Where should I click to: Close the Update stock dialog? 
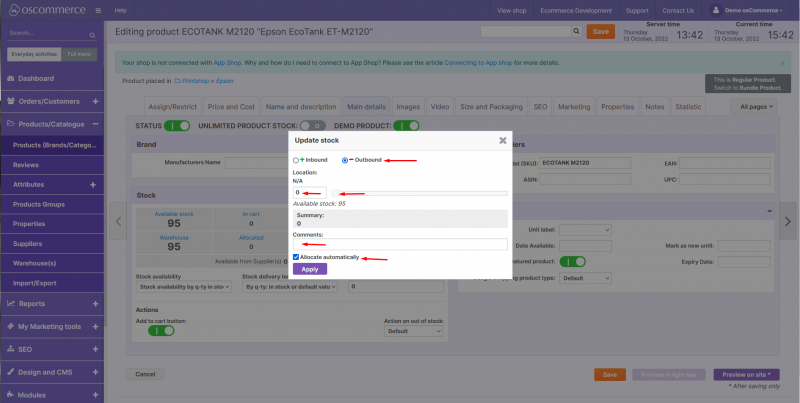[502, 141]
